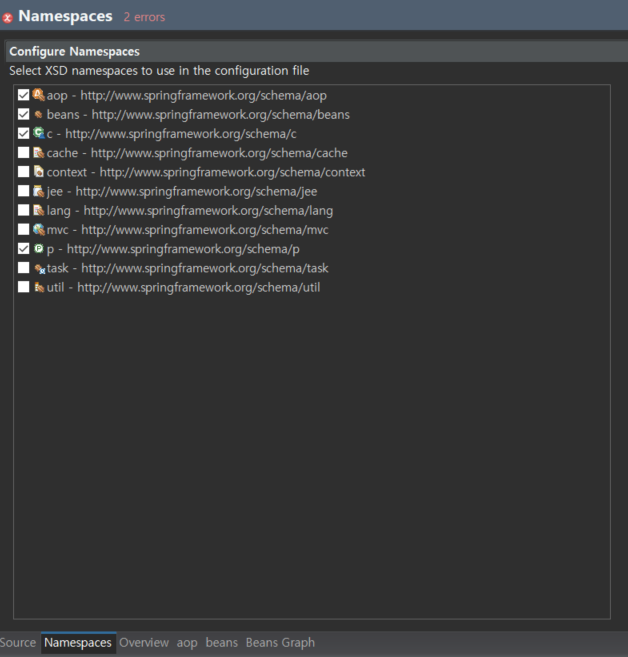Enable the task namespace checkbox
This screenshot has height=657, width=628.
[x=23, y=267]
